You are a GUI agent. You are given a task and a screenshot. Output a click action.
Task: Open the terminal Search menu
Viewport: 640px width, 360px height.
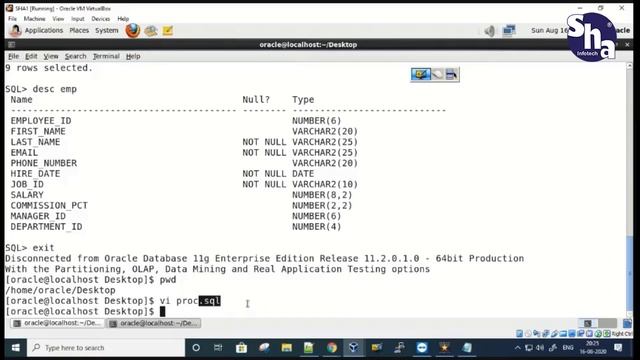click(76, 56)
